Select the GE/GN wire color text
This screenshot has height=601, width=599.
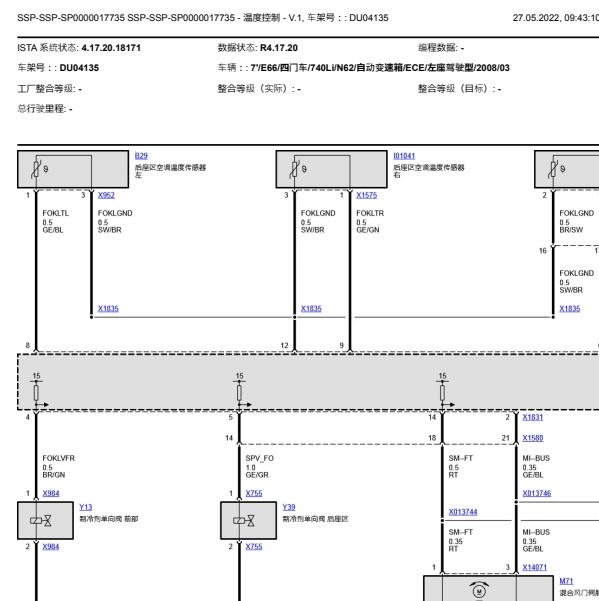[368, 230]
